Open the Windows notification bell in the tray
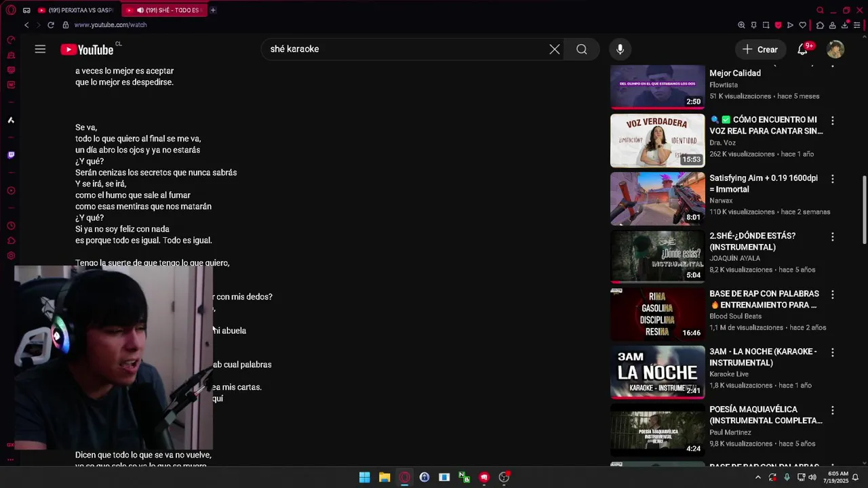 tap(856, 477)
